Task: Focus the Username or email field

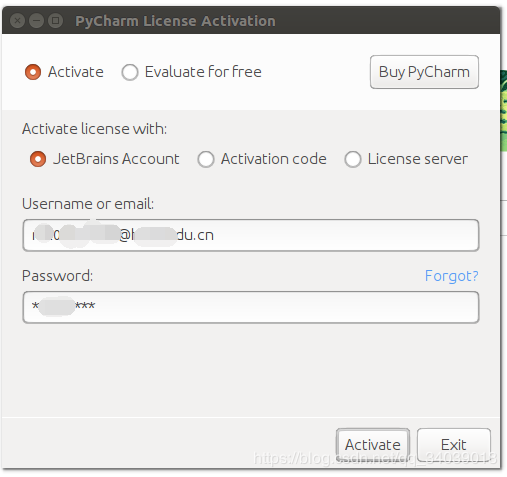Action: pyautogui.click(x=251, y=235)
